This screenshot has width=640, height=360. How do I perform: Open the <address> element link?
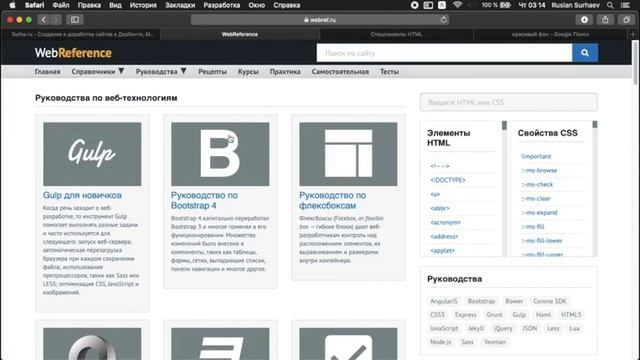(x=444, y=236)
